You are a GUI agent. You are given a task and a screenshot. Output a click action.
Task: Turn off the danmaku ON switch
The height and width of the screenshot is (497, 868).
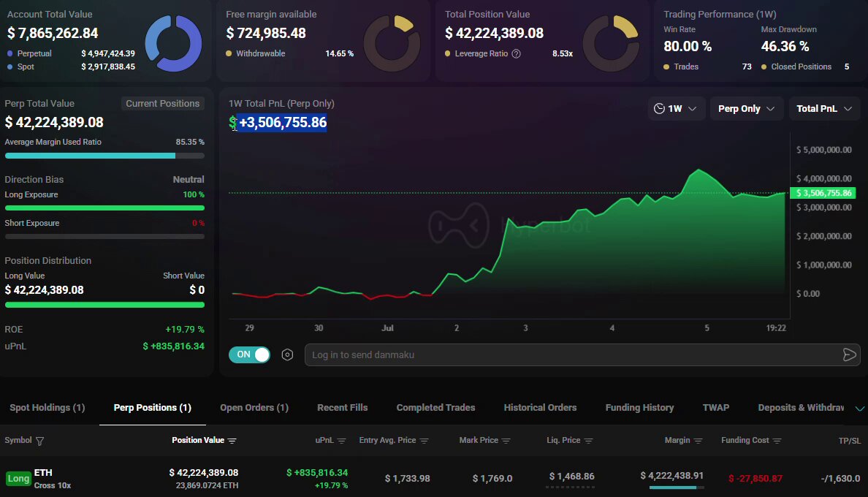point(250,354)
